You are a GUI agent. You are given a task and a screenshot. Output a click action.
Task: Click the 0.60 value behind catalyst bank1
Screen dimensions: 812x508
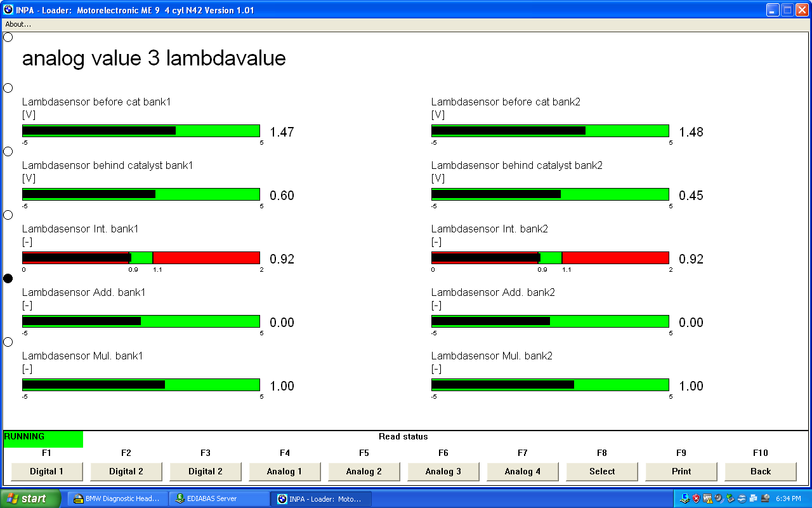click(x=282, y=196)
